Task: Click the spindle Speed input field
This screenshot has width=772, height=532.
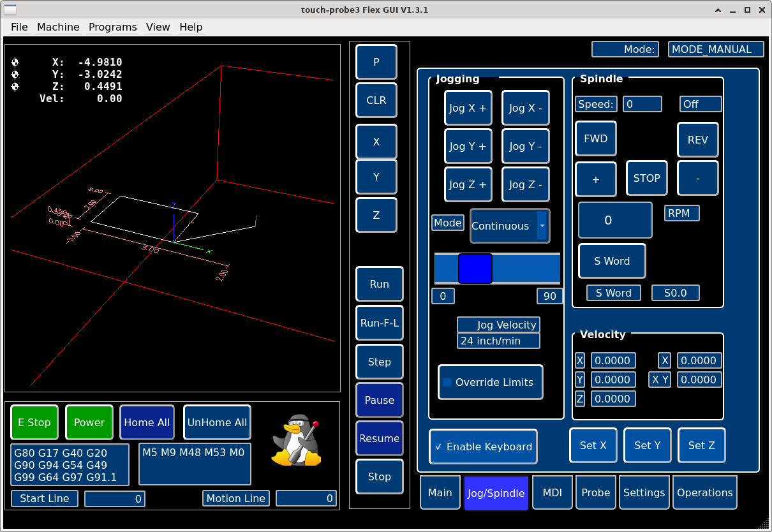Action: 642,104
